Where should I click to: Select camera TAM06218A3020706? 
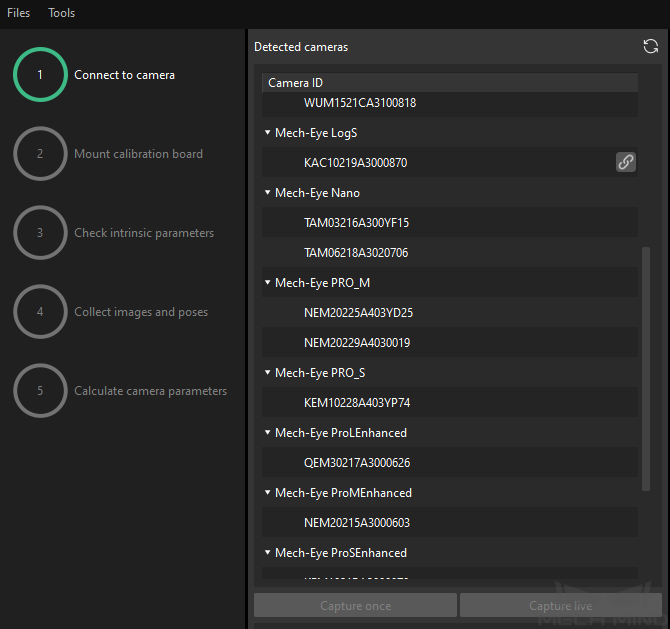coord(450,253)
